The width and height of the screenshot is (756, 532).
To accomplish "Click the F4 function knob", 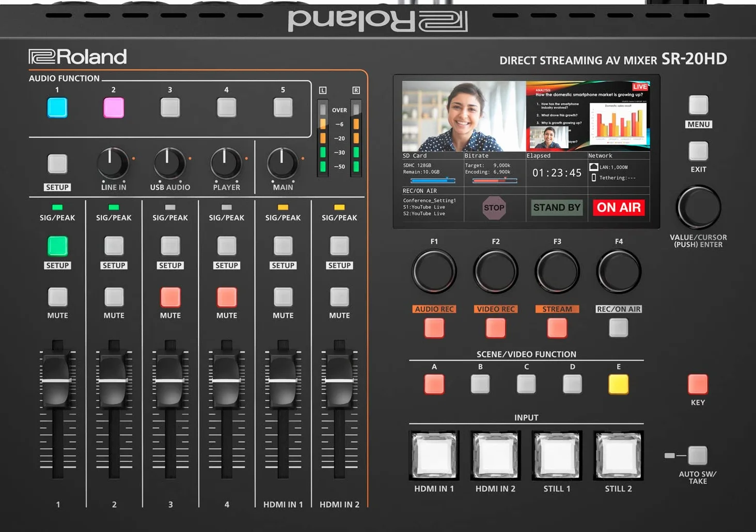I will coord(619,271).
